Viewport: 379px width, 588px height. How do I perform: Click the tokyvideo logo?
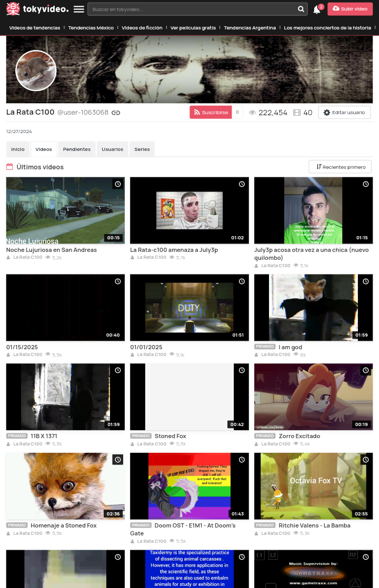click(37, 9)
